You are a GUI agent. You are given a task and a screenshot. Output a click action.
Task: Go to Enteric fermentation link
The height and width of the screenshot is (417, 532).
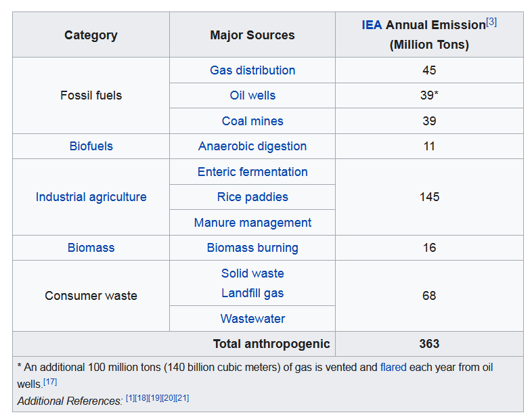point(252,172)
